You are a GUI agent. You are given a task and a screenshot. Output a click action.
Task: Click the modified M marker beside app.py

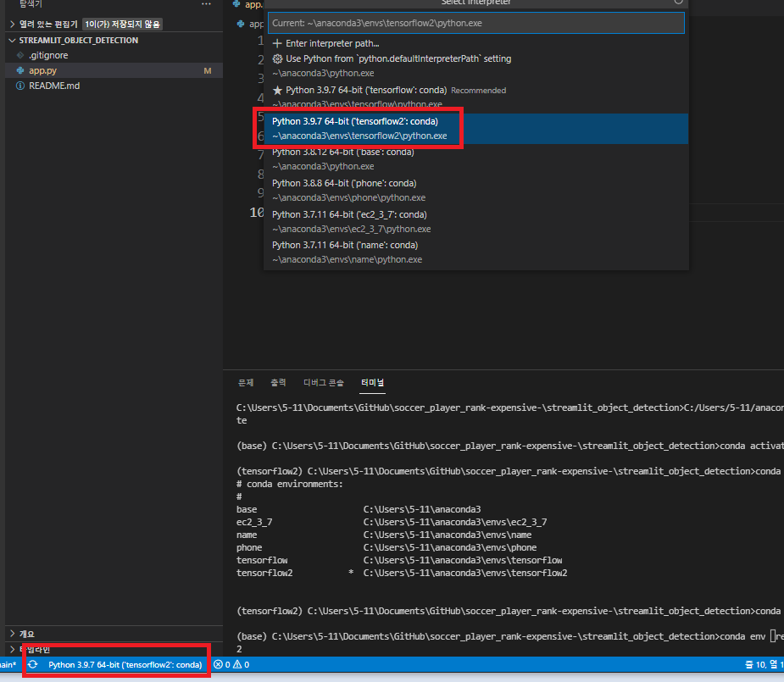(208, 71)
